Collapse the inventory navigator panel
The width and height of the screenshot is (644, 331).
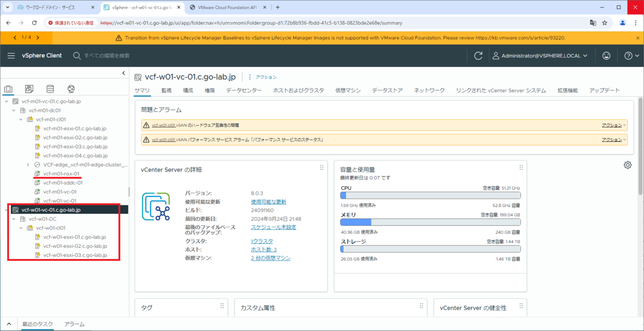pos(123,73)
